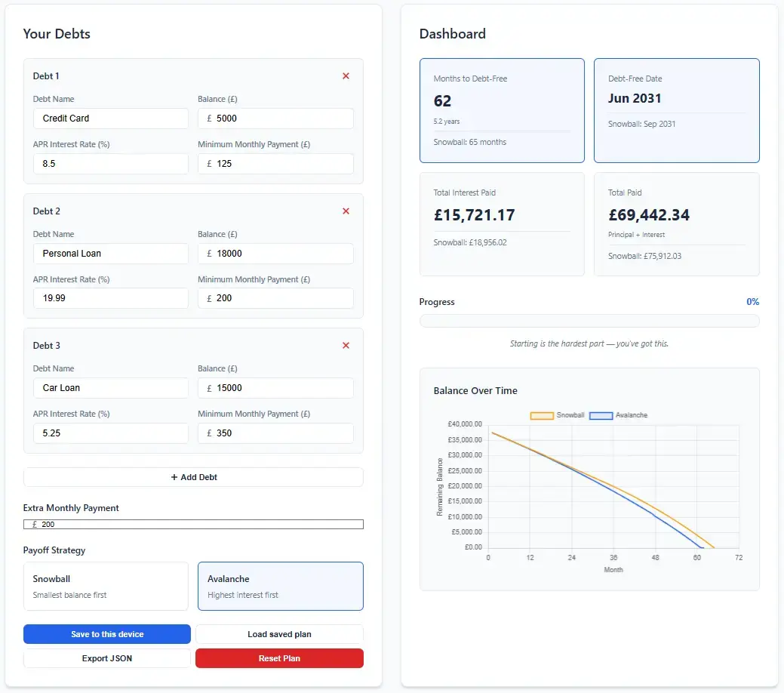The image size is (784, 693).
Task: Save the plan to this device
Action: (x=107, y=634)
